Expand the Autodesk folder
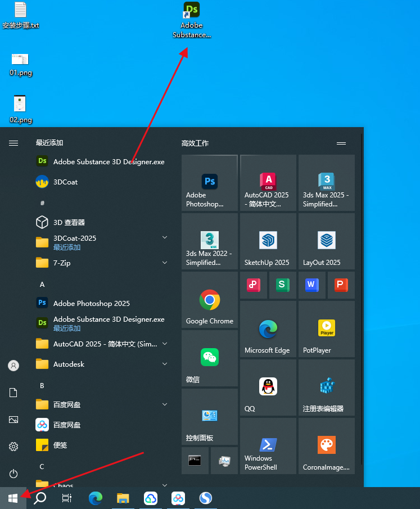 [x=101, y=364]
